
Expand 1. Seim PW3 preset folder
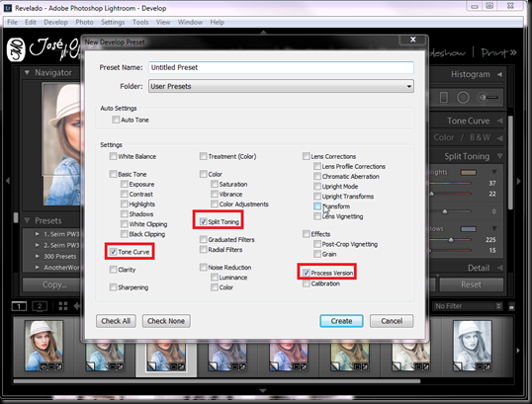(x=38, y=234)
